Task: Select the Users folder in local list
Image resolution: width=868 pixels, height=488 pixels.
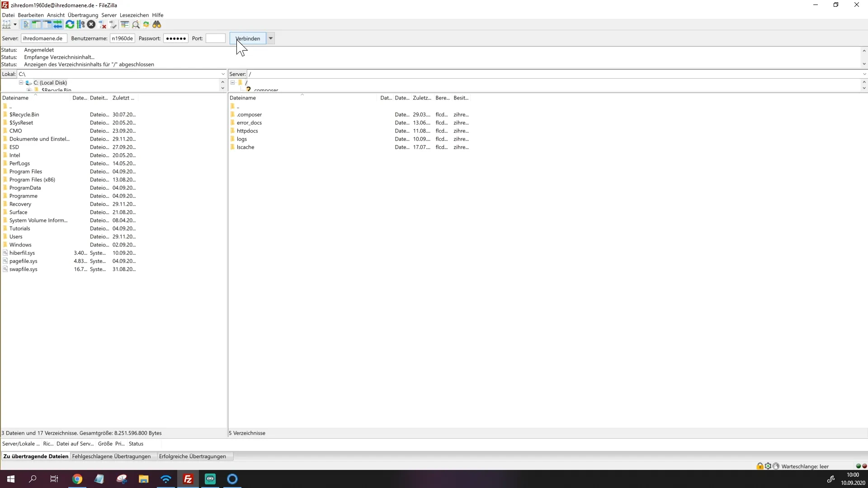Action: pos(16,237)
